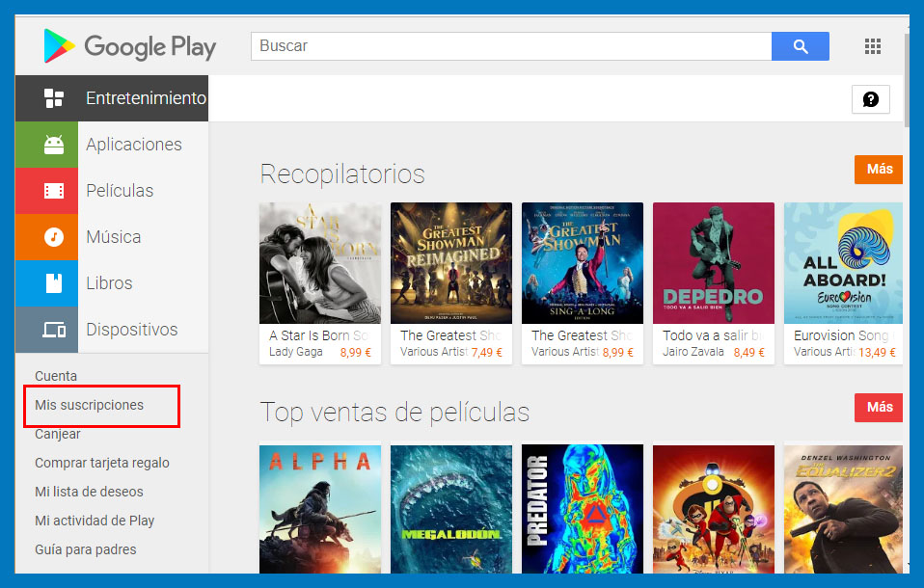Open the Incredibles 2 movie poster
The height and width of the screenshot is (588, 924).
(x=714, y=509)
